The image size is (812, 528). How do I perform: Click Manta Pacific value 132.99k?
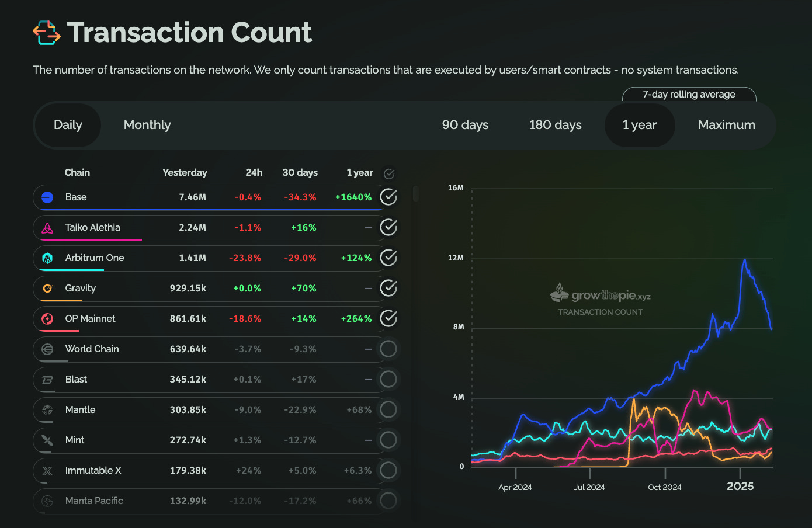click(188, 501)
